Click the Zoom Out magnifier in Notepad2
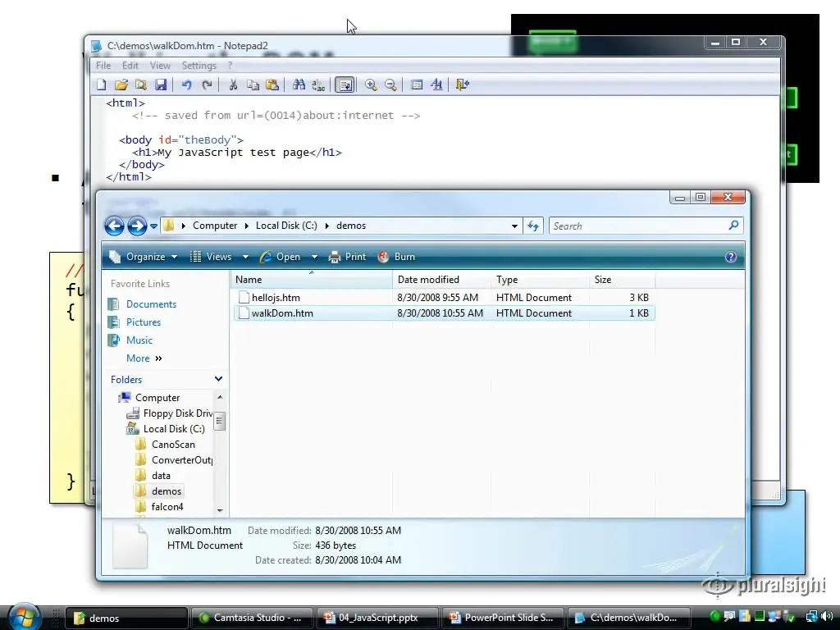The height and width of the screenshot is (630, 840). (390, 84)
